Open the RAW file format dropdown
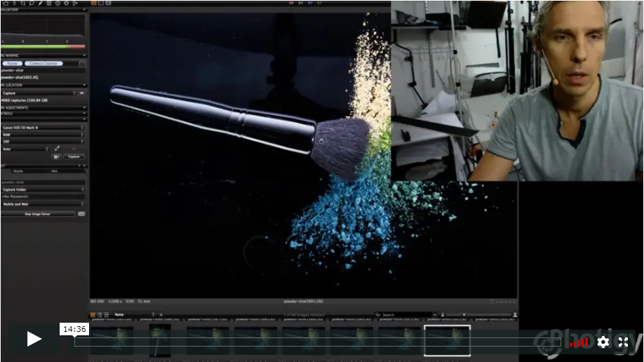The image size is (644, 362). [43, 135]
